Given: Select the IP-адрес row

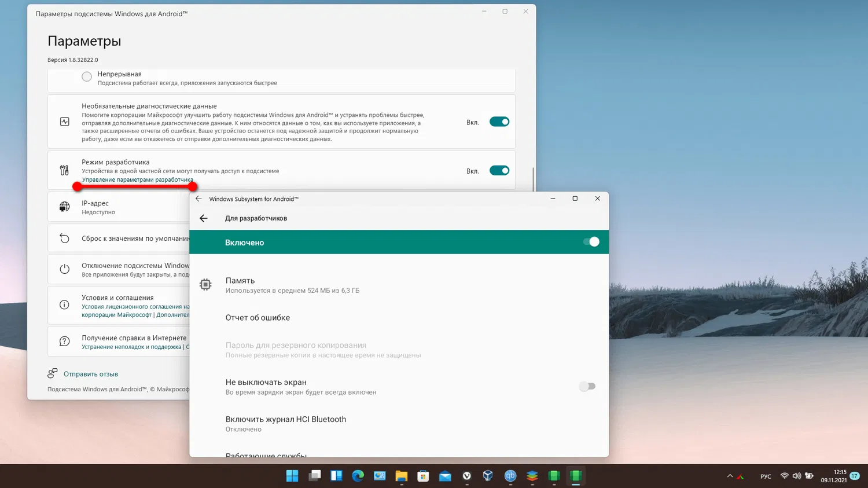Looking at the screenshot, I should click(119, 207).
